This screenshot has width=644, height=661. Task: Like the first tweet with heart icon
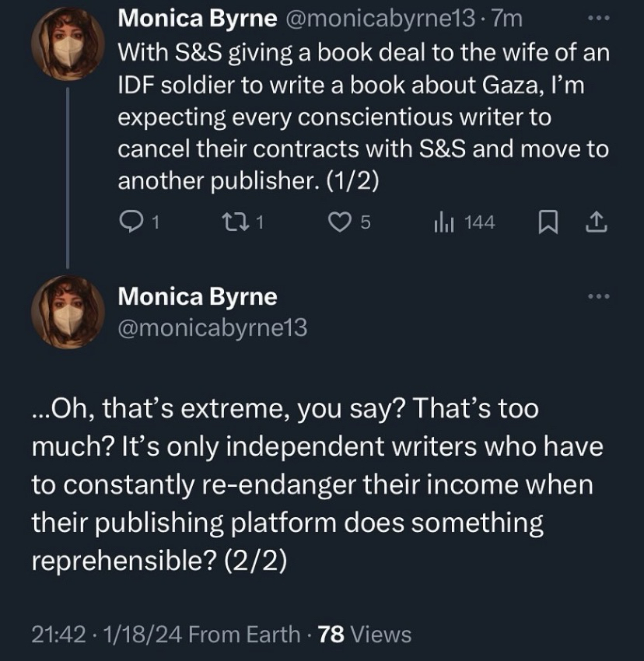point(339,222)
